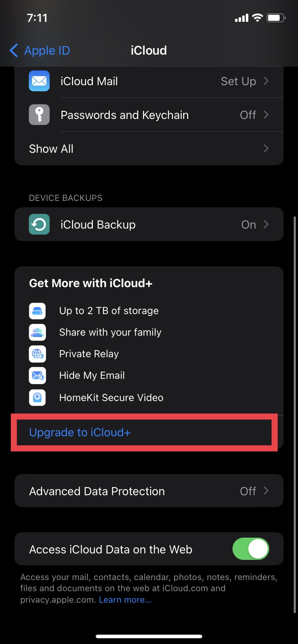Screen dimensions: 298x644
Task: Check the battery level indicator
Action: (x=276, y=18)
